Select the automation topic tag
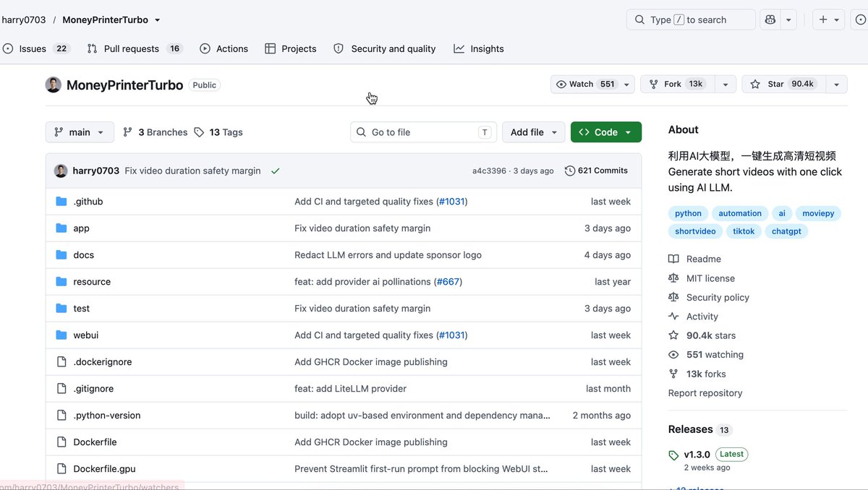The height and width of the screenshot is (490, 868). tap(739, 213)
